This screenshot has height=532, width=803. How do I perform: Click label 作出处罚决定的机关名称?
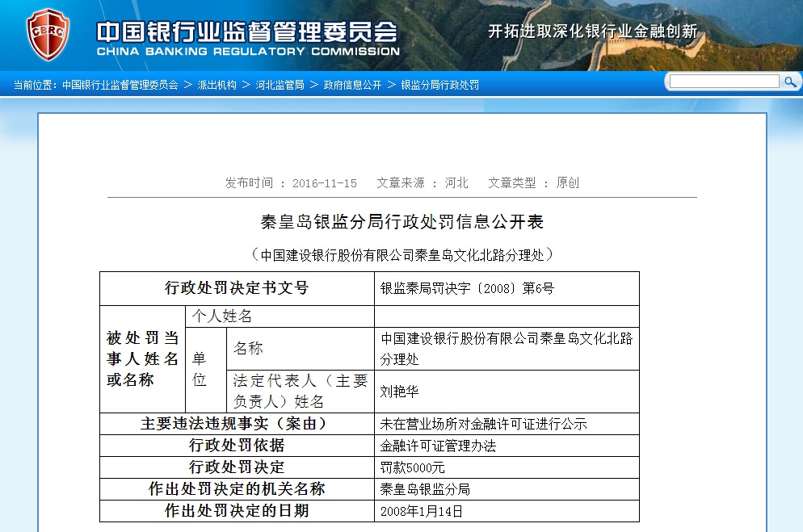[237, 489]
